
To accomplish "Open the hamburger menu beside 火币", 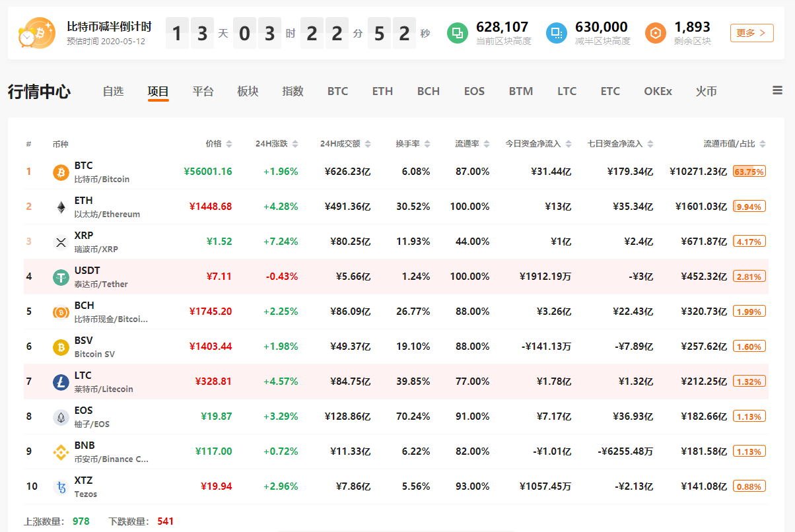I will click(x=778, y=91).
